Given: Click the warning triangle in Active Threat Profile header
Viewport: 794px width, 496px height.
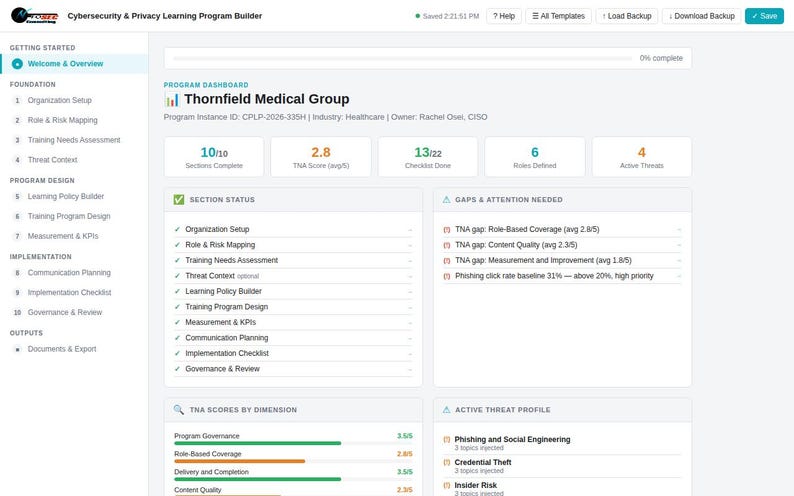Looking at the screenshot, I should [x=446, y=409].
